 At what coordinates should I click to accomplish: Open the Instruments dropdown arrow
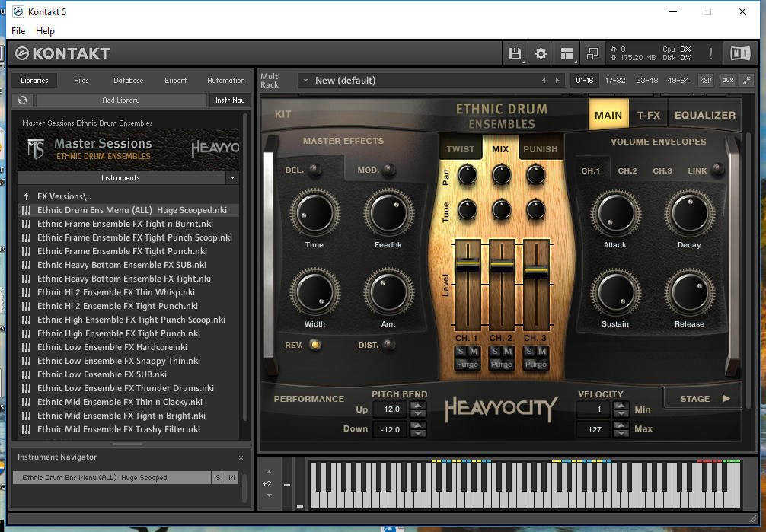click(232, 178)
